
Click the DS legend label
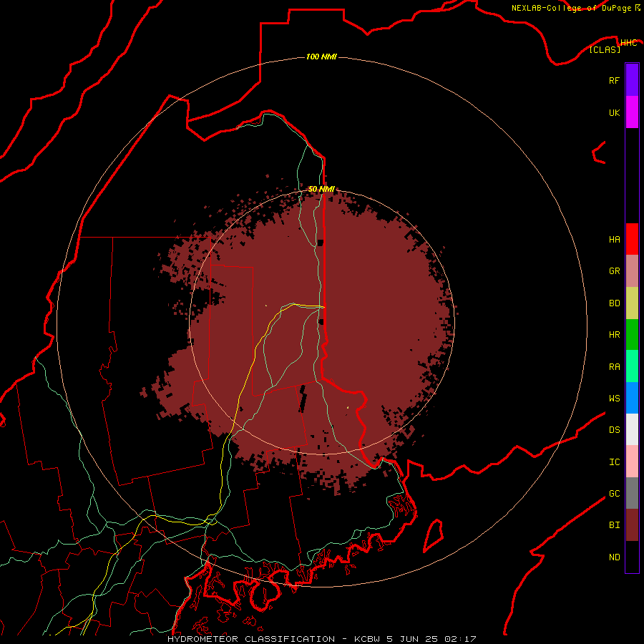tap(614, 430)
